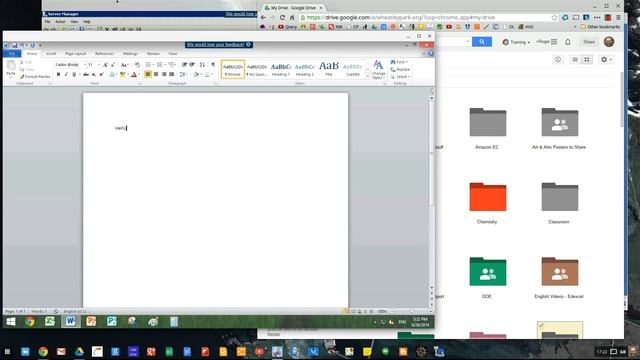The height and width of the screenshot is (360, 640).
Task: Apply the Heading 1 style
Action: coord(281,69)
